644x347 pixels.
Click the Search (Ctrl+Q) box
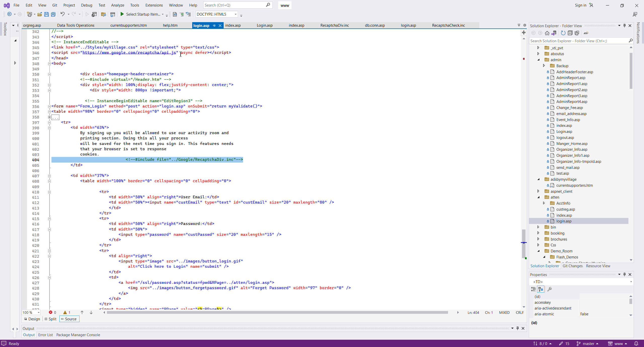(x=234, y=5)
